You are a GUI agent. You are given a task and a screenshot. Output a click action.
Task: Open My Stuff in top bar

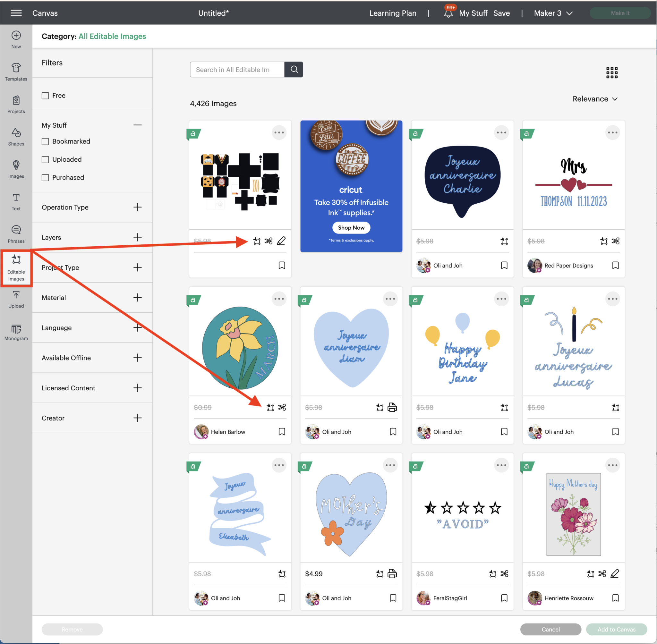click(x=473, y=13)
